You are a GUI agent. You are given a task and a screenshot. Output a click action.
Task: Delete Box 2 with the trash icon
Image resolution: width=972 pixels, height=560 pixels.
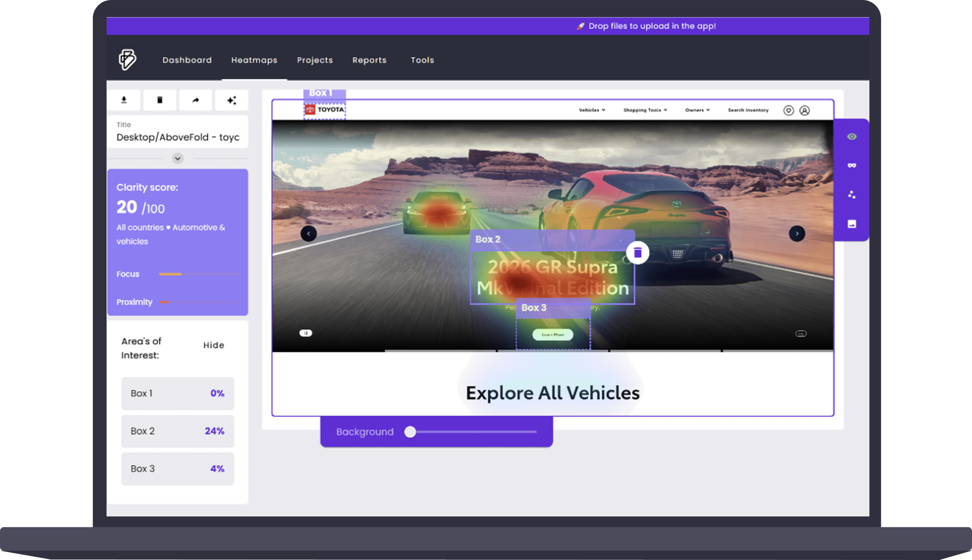pos(637,252)
